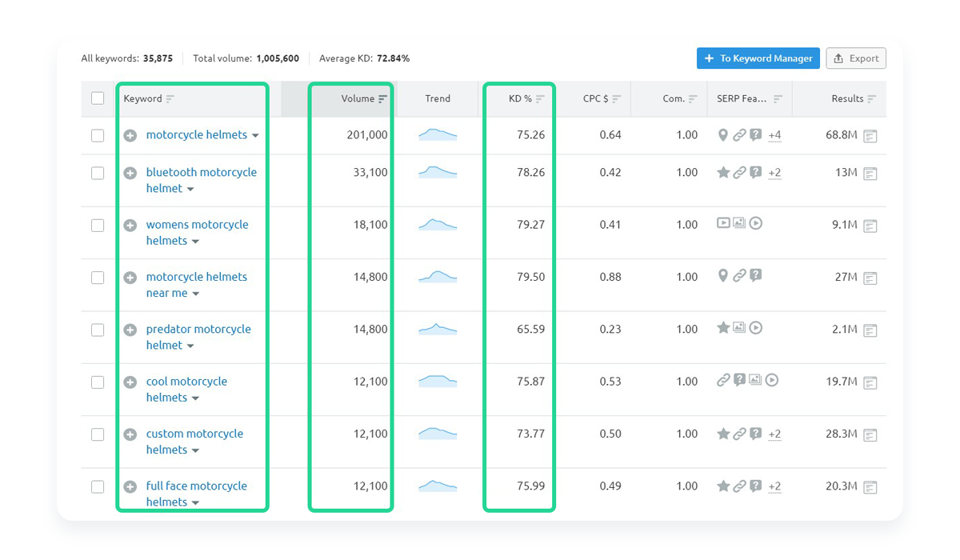Viewport: 960px width, 560px height.
Task: Add 'bluetooth motorcycle helmet' with plus icon
Action: (130, 173)
